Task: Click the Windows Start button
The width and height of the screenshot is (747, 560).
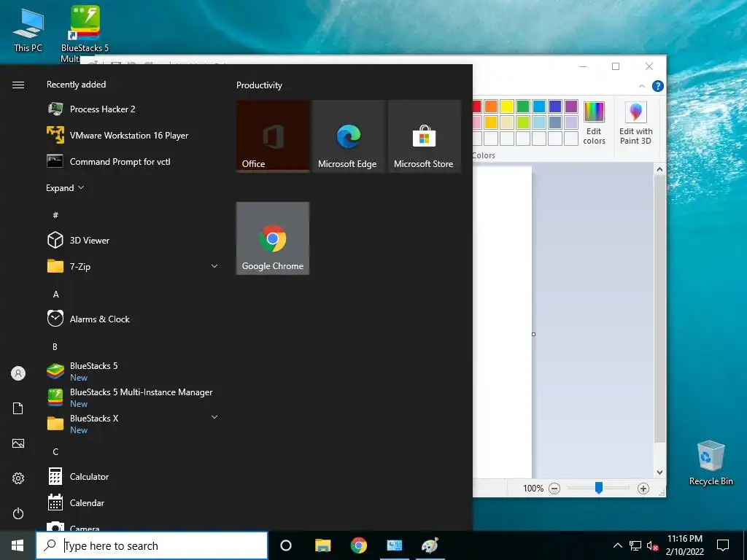Action: (x=18, y=545)
